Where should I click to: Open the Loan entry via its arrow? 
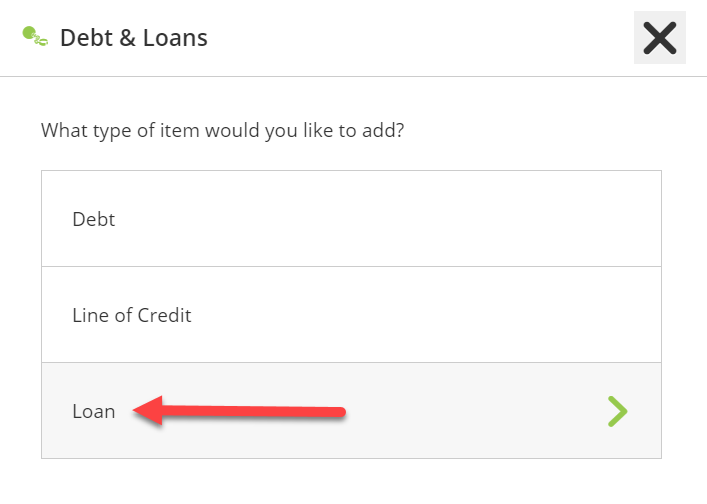[617, 411]
